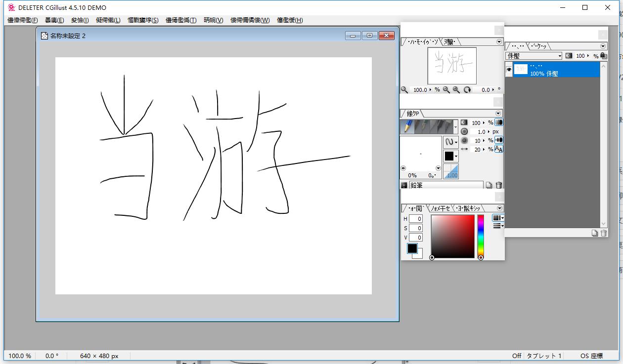Open the stroke correction curve dropdown
The image size is (623, 364).
(456, 142)
